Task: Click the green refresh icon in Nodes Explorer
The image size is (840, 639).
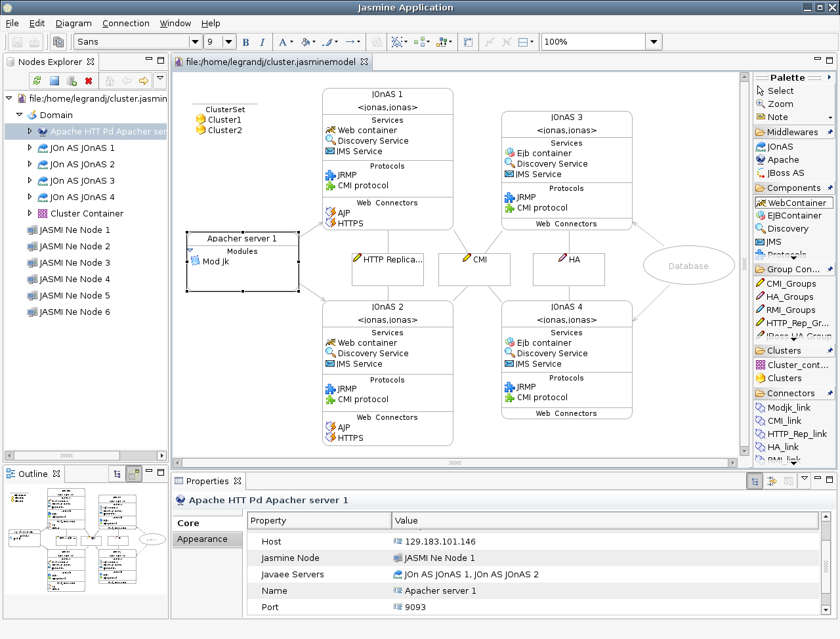Action: 37,81
